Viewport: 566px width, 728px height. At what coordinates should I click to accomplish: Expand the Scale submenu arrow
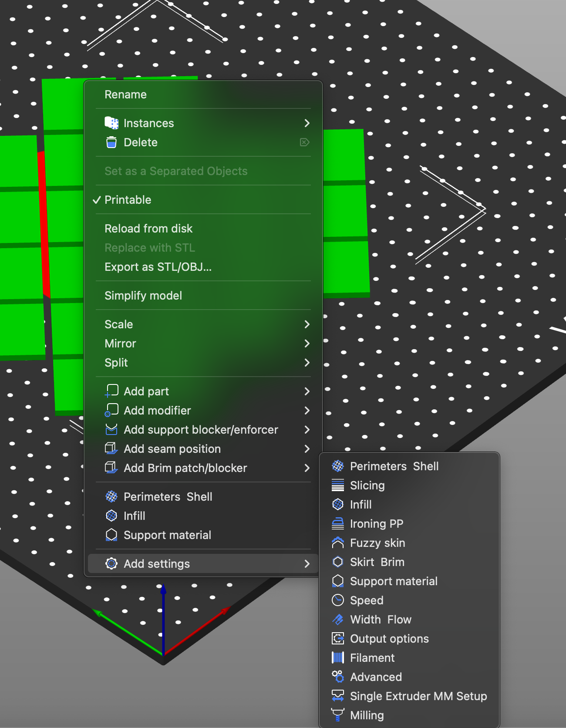point(307,324)
